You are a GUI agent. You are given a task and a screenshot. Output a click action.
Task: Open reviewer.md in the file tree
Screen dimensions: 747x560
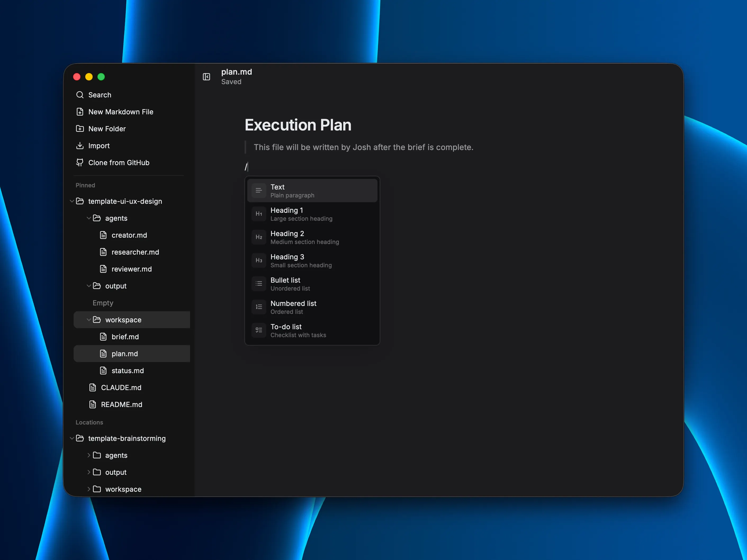tap(132, 269)
